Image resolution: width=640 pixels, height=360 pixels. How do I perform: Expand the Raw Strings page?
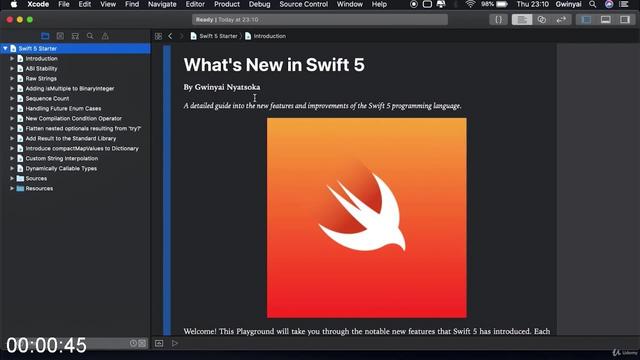[12, 78]
